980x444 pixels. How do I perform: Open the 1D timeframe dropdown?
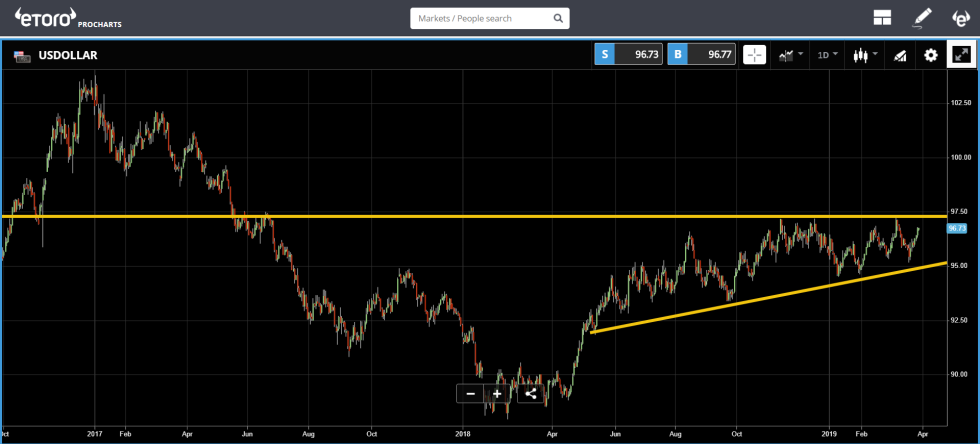click(x=828, y=55)
